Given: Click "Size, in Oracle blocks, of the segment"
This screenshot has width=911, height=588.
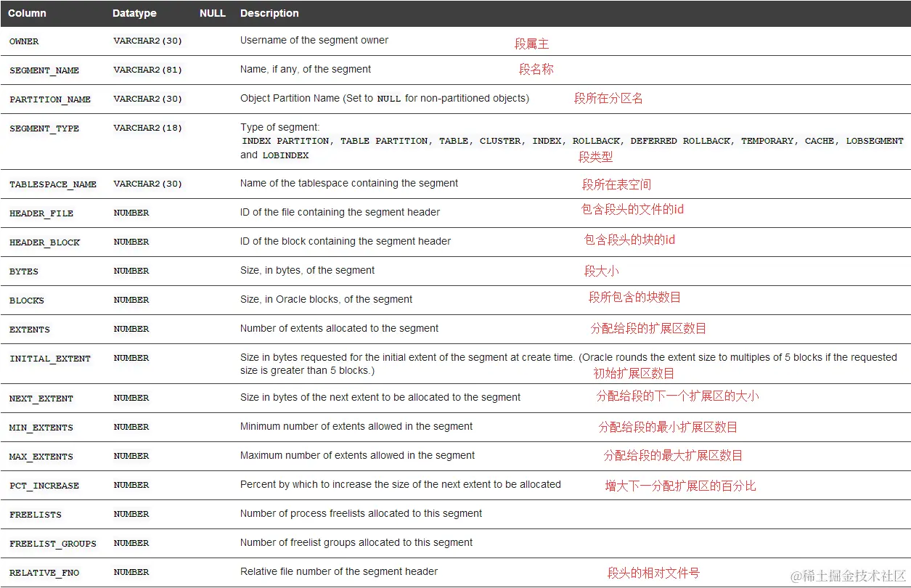Looking at the screenshot, I should pyautogui.click(x=327, y=300).
